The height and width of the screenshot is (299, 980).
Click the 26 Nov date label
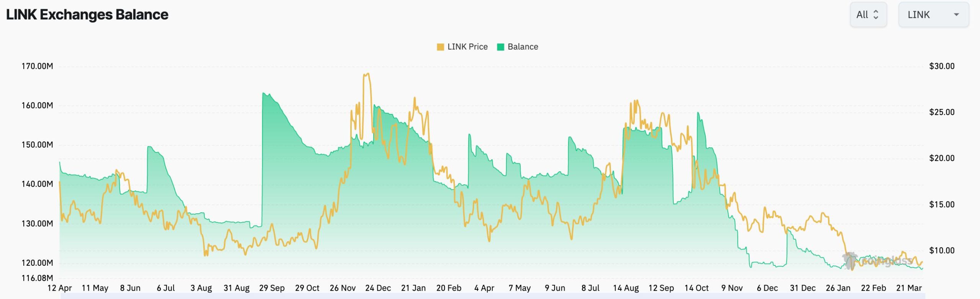click(x=343, y=288)
